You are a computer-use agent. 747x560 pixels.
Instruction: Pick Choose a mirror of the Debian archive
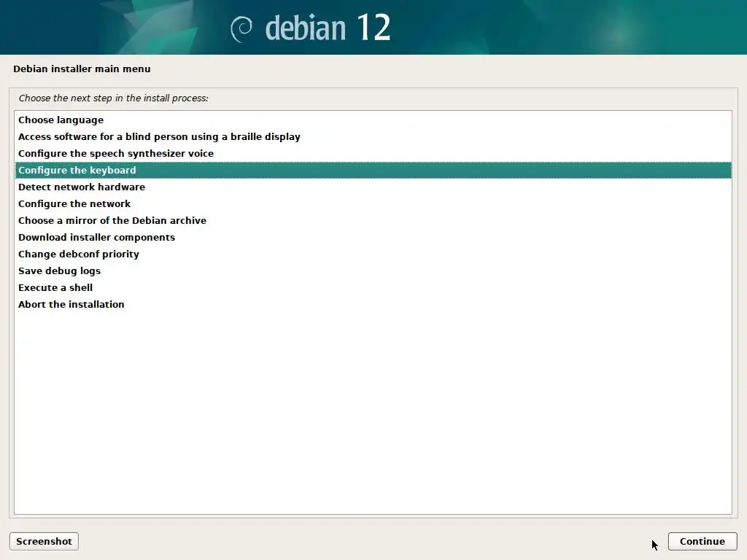click(x=373, y=220)
